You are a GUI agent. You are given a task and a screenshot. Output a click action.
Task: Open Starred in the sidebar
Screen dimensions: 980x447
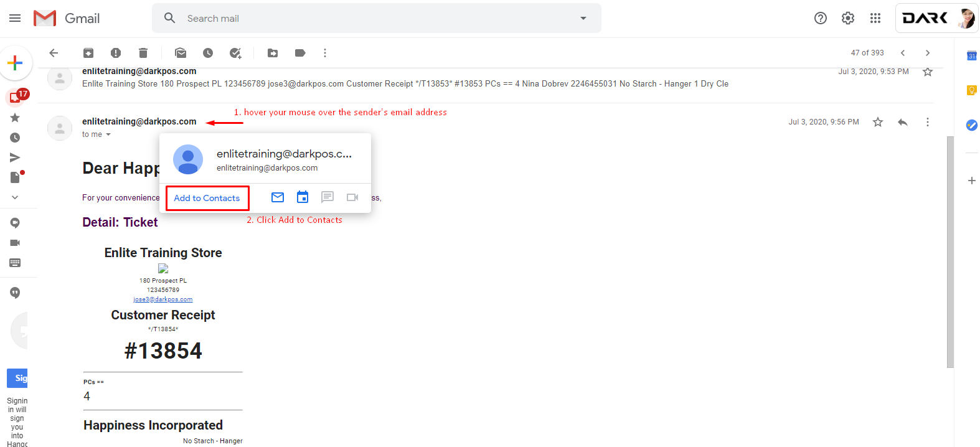(15, 118)
